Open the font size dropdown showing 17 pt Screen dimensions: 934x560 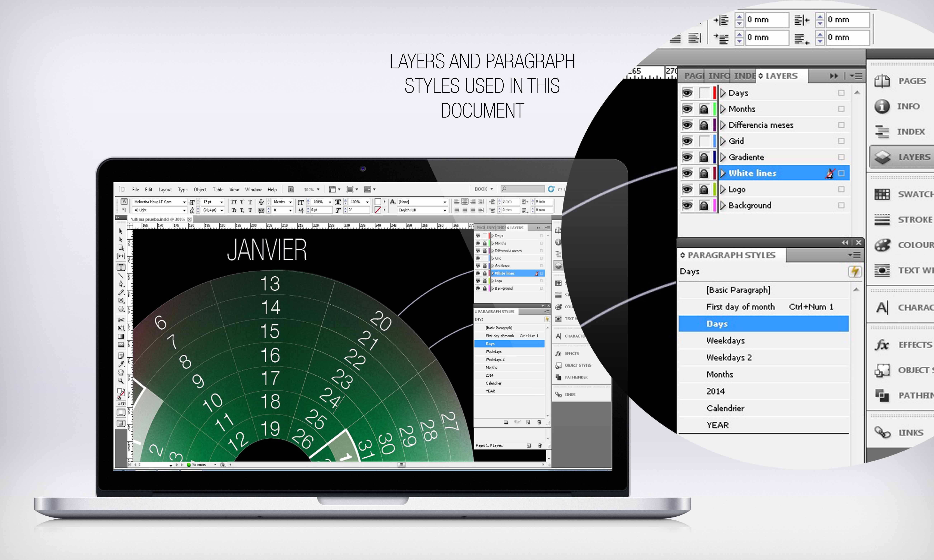pyautogui.click(x=222, y=202)
